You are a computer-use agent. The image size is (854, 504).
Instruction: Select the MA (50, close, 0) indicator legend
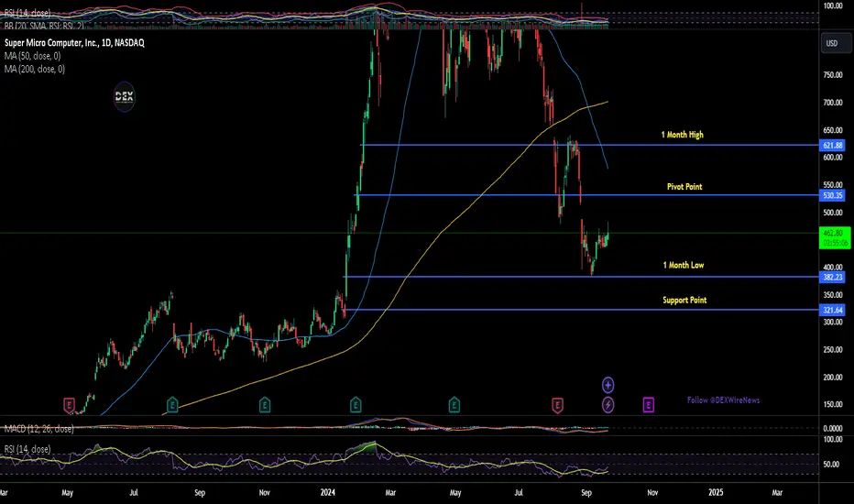(x=33, y=56)
